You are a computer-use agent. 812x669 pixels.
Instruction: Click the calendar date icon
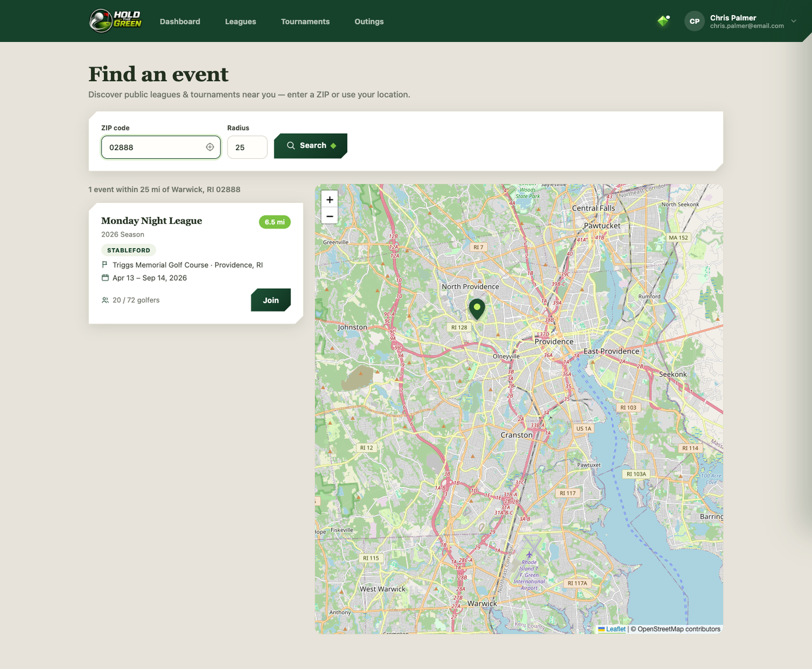click(105, 278)
